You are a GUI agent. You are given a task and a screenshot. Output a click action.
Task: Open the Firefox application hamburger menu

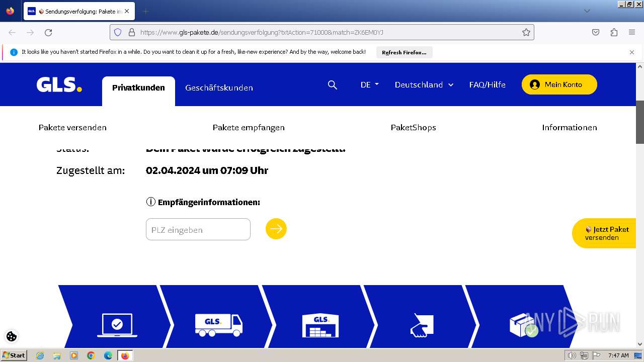632,32
